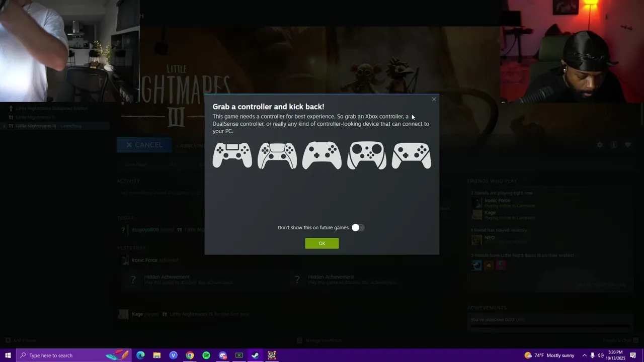Viewport: 644px width, 362px height.
Task: Open the Windows Start menu
Action: 8,355
